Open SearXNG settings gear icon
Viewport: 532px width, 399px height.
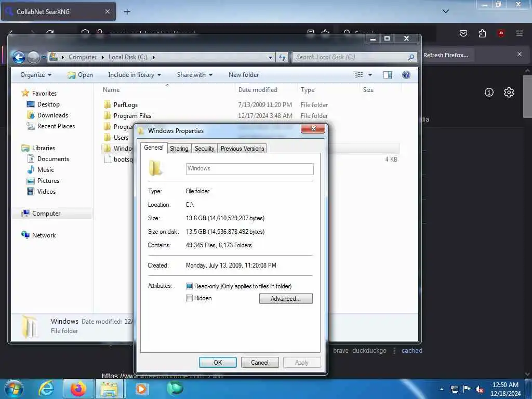pyautogui.click(x=509, y=92)
